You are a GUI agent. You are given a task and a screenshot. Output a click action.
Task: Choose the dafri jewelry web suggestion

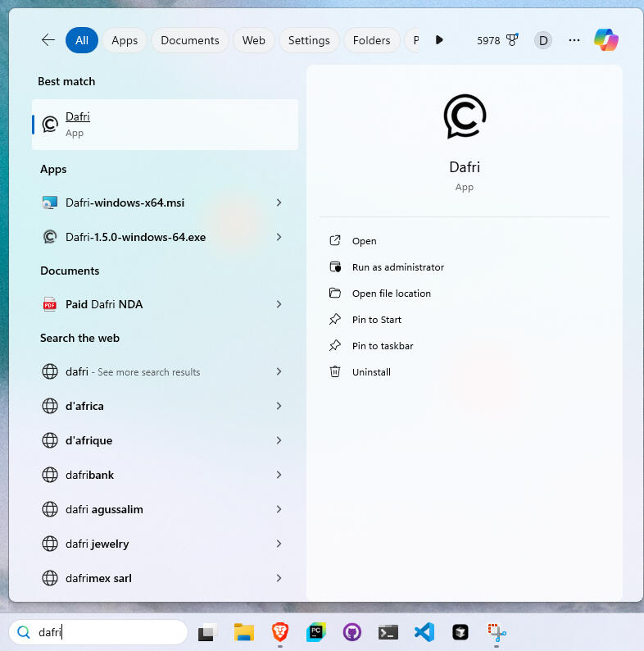point(153,544)
